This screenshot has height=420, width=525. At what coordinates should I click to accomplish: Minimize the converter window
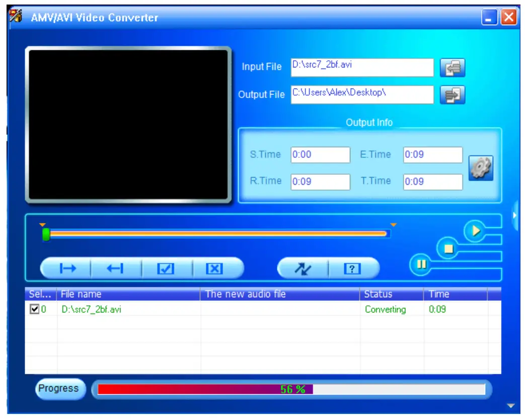click(x=489, y=17)
